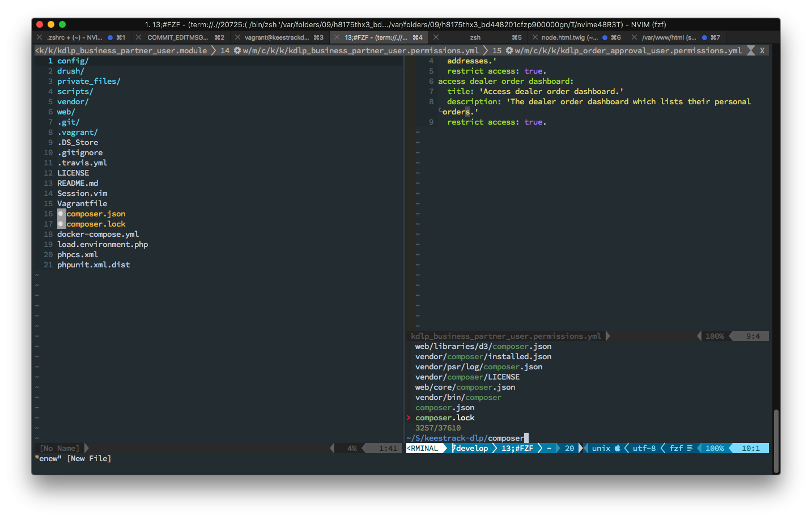Screen dimensions: 812x520
Task: Select .DS_Store in file list
Action: (x=78, y=142)
